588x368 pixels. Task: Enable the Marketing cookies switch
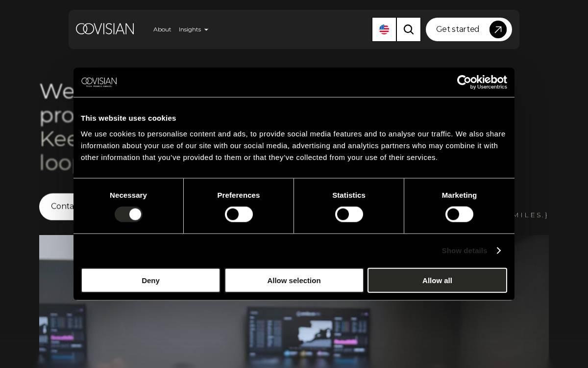click(x=459, y=214)
